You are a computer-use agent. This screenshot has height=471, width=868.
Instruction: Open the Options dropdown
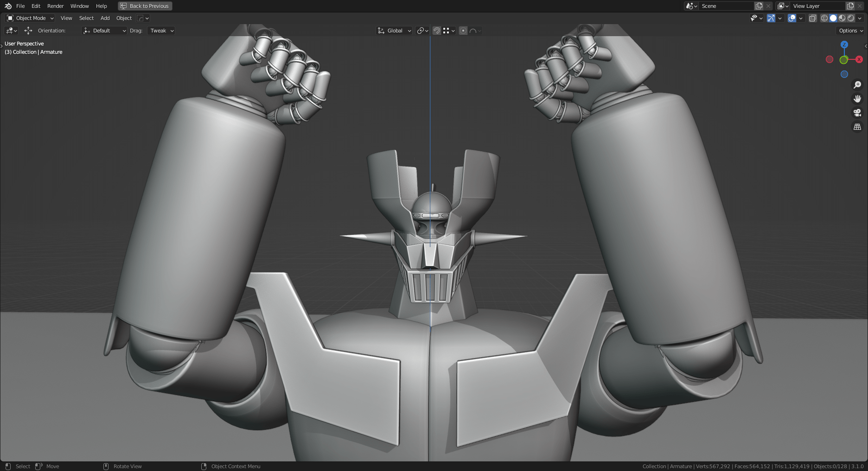pyautogui.click(x=851, y=31)
